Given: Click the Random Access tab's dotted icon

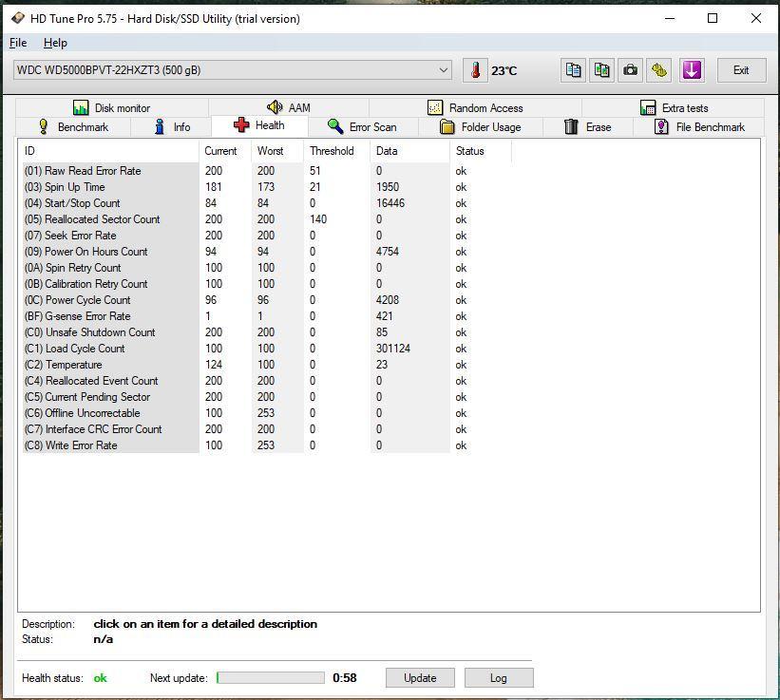Looking at the screenshot, I should (x=435, y=107).
